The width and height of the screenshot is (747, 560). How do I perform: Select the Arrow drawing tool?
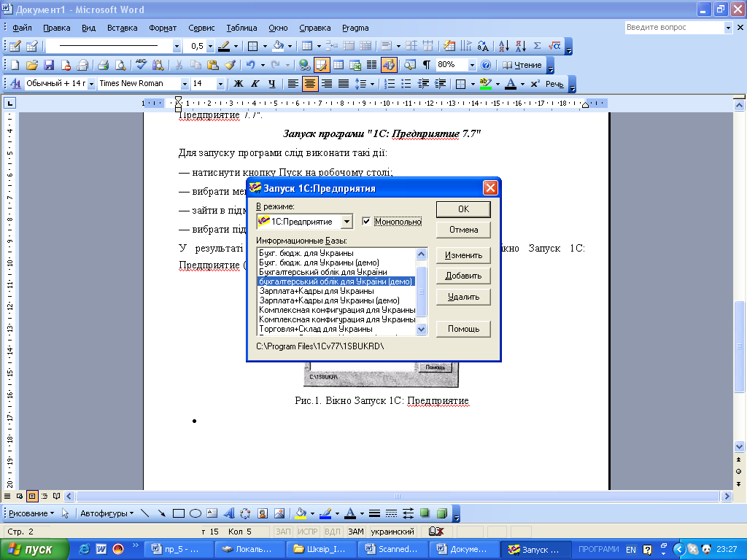pos(161,513)
